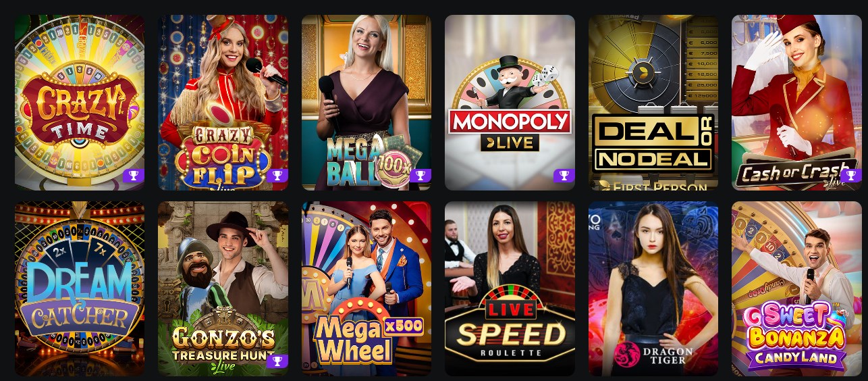Click the Dragon Tiger emblem logo
Viewport: 868px width, 381px height.
coord(628,353)
